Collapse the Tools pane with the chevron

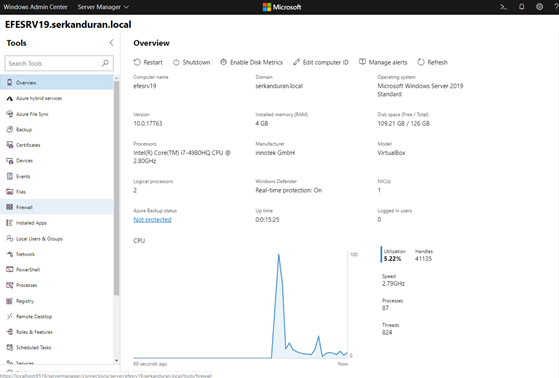(111, 43)
